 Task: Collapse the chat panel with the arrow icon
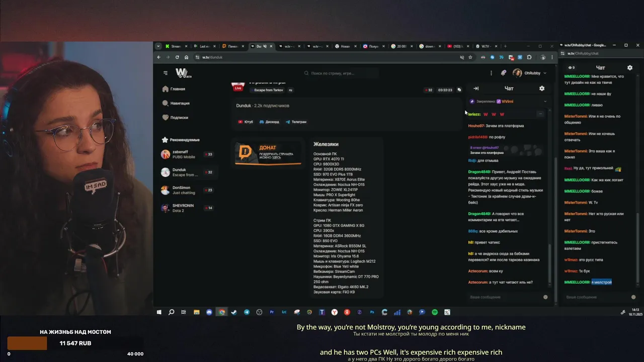pyautogui.click(x=475, y=88)
